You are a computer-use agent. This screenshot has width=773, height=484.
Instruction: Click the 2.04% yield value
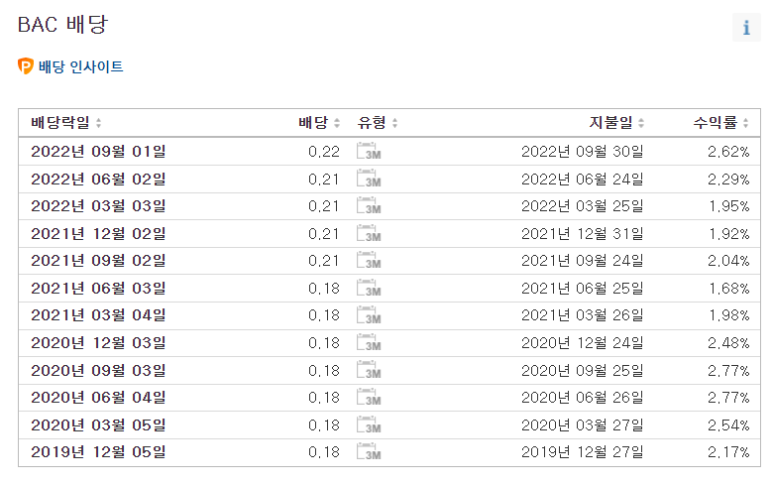coord(729,261)
